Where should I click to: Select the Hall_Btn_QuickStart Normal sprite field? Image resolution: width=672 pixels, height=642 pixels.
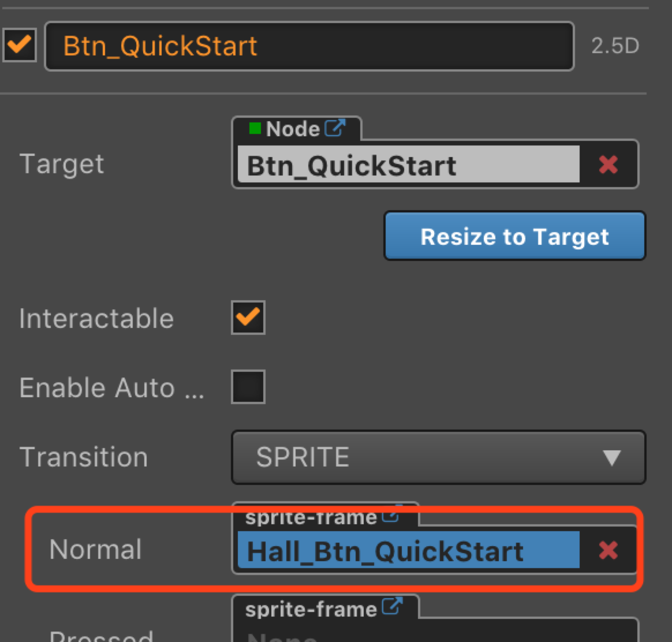(408, 550)
